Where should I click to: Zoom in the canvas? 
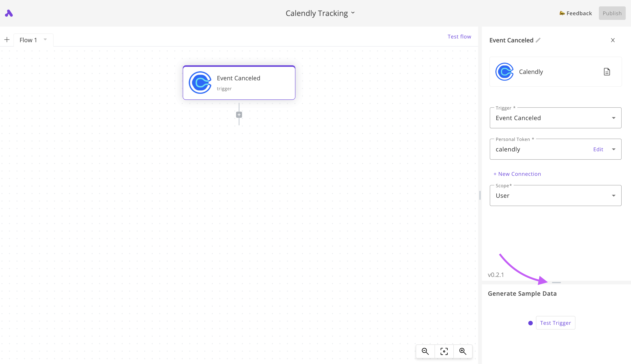pyautogui.click(x=463, y=351)
